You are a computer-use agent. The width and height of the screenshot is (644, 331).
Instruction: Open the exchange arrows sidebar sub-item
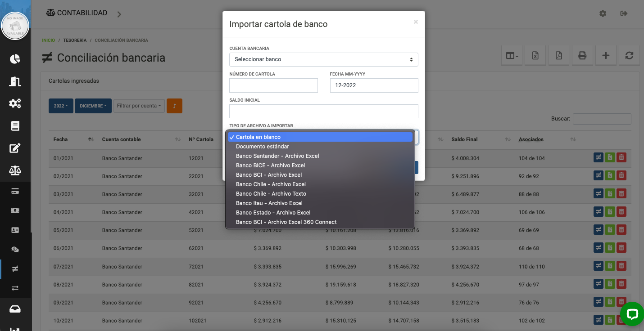pos(15,288)
